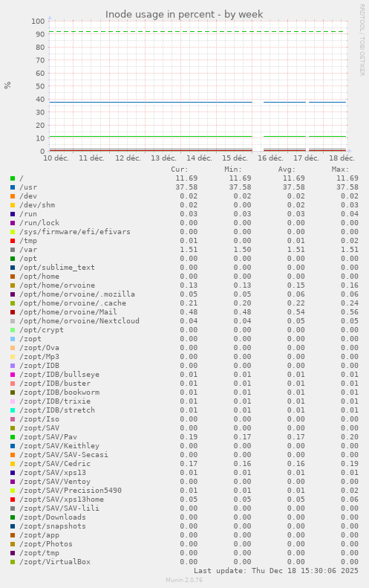Select the /zopt/SAV/Keithley legend entry

coord(59,446)
